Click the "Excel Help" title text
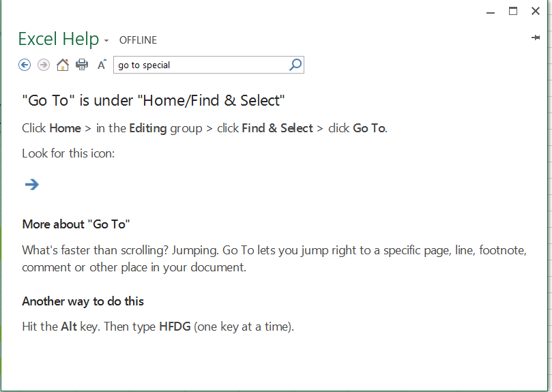 59,39
